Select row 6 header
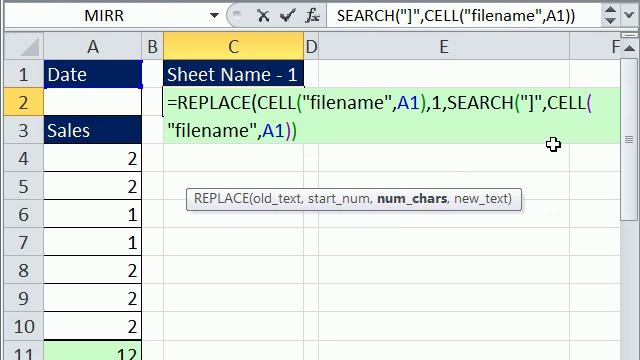Viewport: 640px width, 360px height. (24, 214)
